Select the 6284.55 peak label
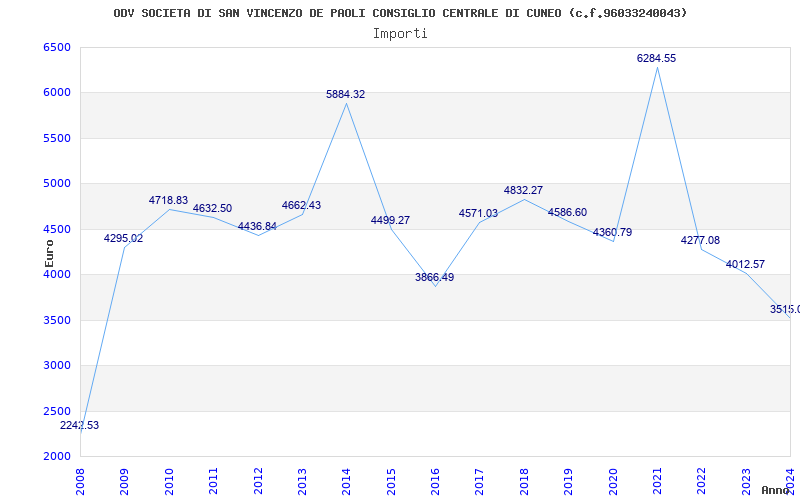The width and height of the screenshot is (800, 500). [x=656, y=59]
